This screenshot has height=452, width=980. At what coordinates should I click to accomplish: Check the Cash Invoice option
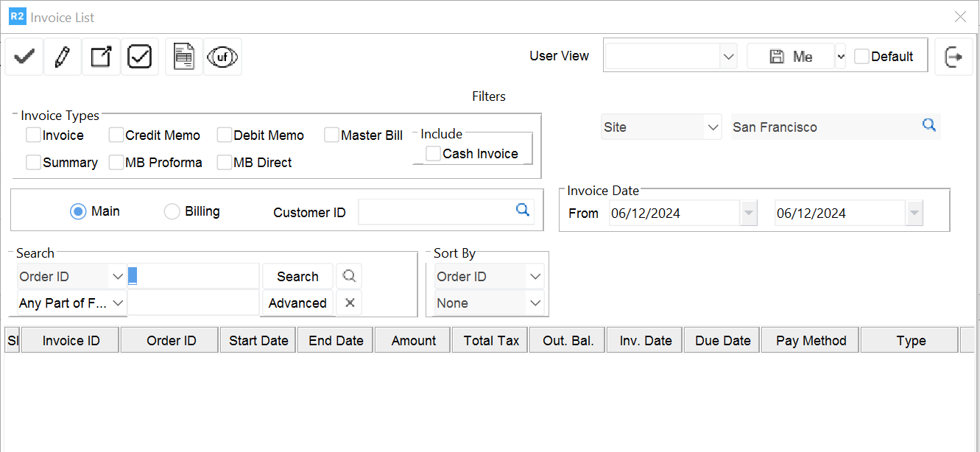pyautogui.click(x=434, y=153)
